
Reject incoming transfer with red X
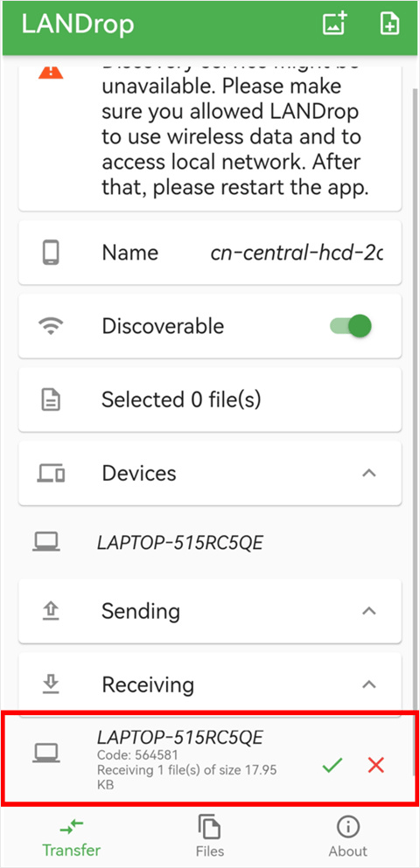point(375,766)
